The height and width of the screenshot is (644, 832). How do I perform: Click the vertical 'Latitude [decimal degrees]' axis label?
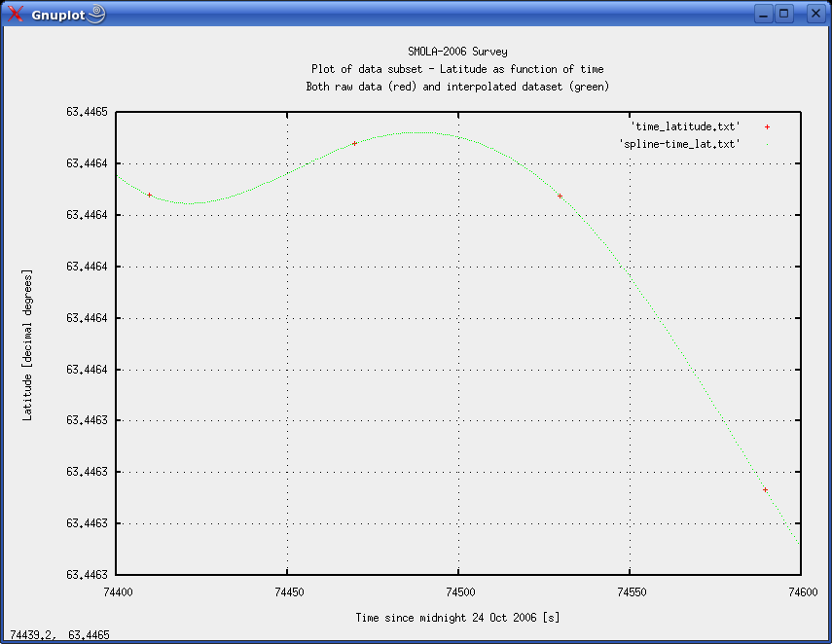pos(28,344)
